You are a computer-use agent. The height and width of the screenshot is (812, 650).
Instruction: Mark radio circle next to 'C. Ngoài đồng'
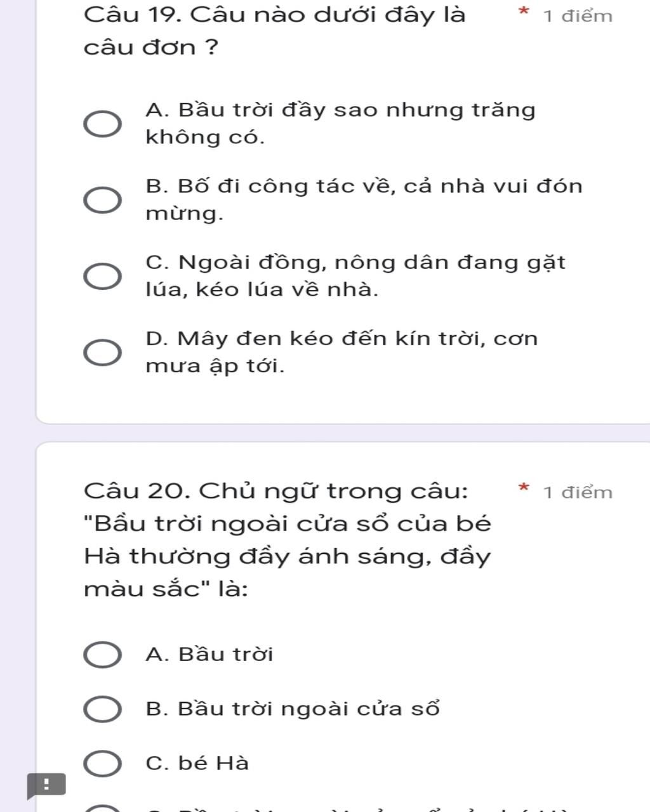103,276
